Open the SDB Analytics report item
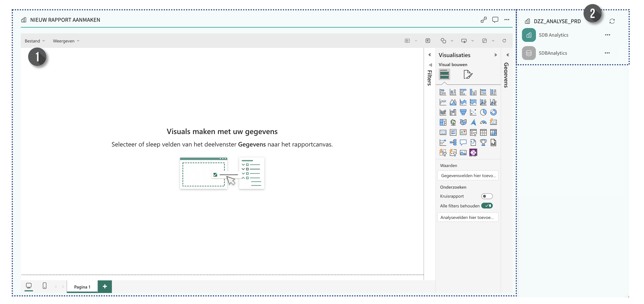Viewport: 644px width, 304px height. pos(553,35)
